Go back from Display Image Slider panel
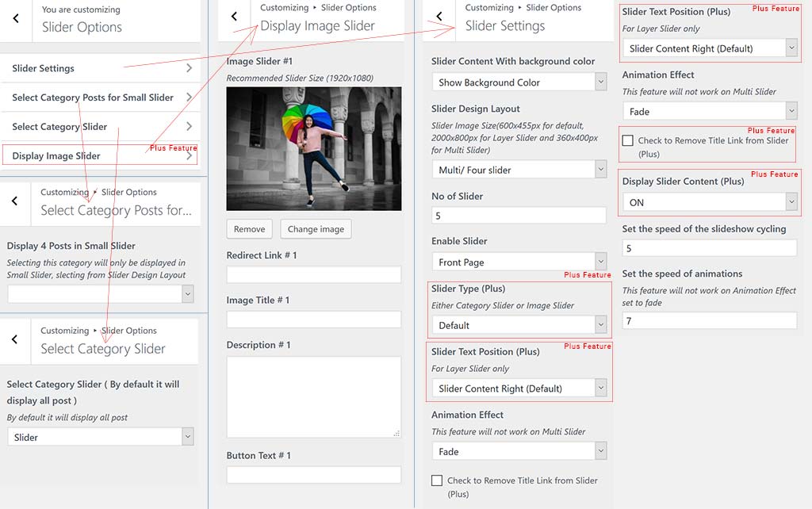Image resolution: width=812 pixels, height=509 pixels. tap(234, 17)
